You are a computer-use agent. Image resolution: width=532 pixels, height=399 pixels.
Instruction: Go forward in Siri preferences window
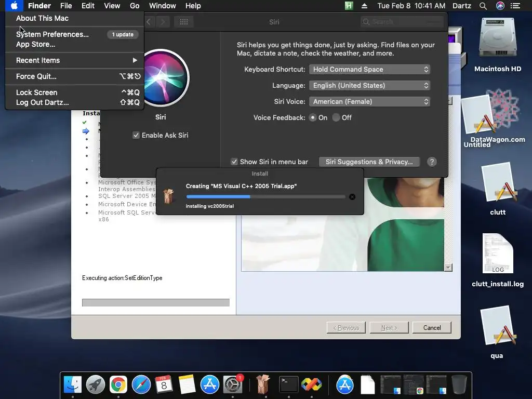tap(163, 22)
